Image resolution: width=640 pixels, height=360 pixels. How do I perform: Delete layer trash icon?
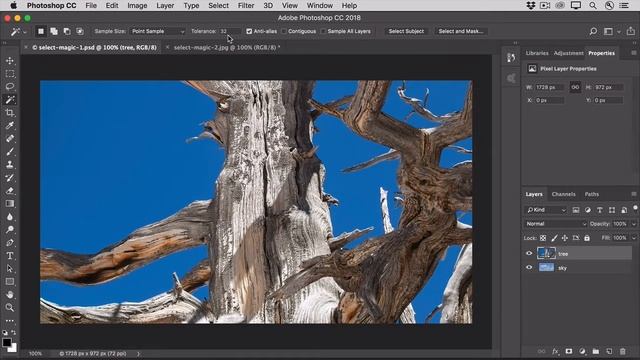point(622,351)
